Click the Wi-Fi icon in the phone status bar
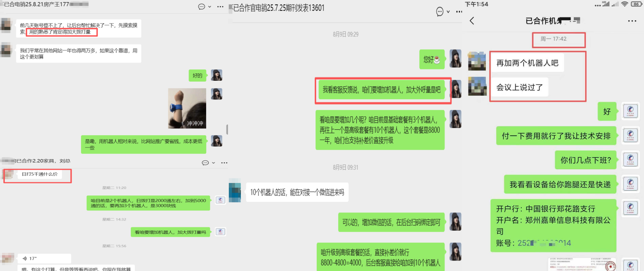The width and height of the screenshot is (644, 271). 625,4
